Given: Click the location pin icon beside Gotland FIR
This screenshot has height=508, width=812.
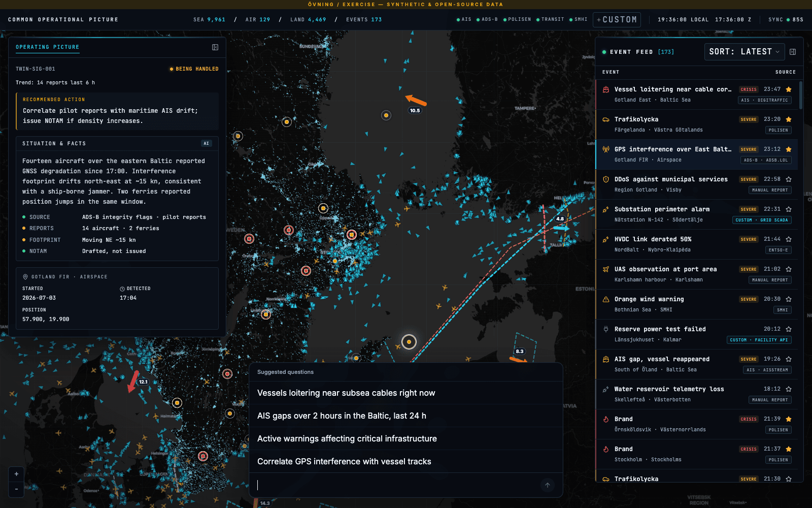Looking at the screenshot, I should [x=25, y=277].
